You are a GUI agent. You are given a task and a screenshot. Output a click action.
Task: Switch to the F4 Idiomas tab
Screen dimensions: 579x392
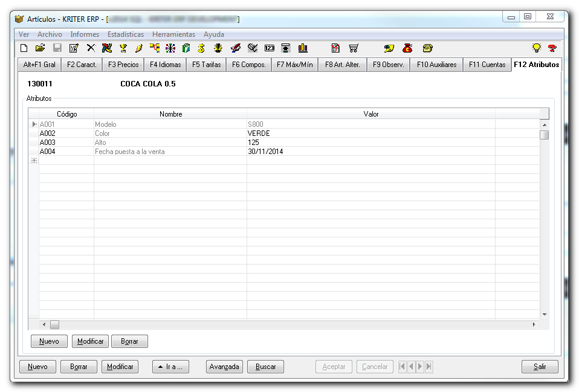(x=166, y=65)
